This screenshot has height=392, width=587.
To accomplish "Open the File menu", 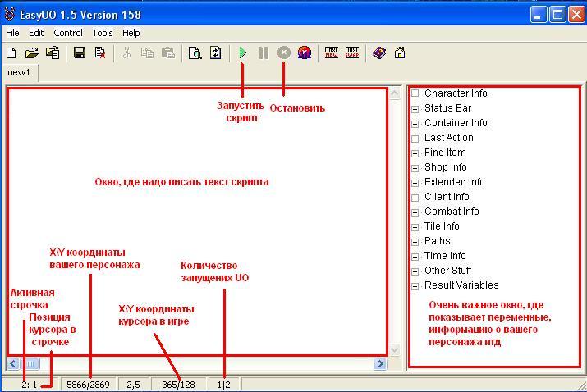I will pyautogui.click(x=12, y=33).
